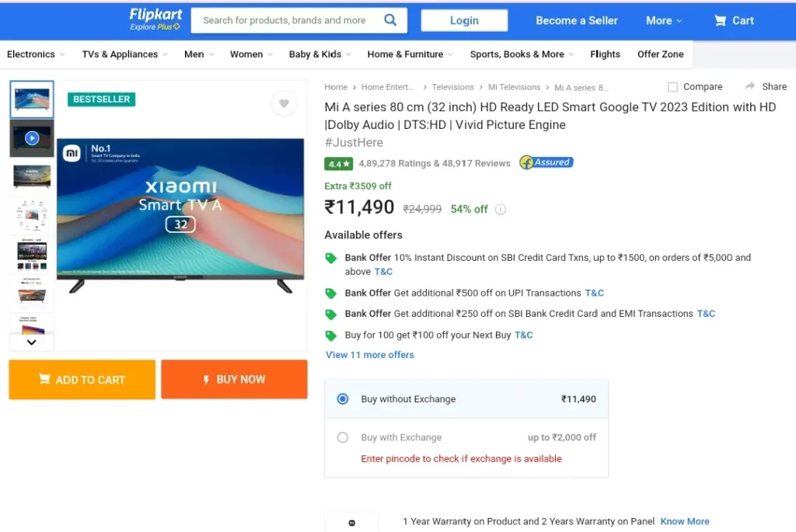Click the Flipkart Assured badge
Viewport: 796px width, 532px height.
click(546, 162)
